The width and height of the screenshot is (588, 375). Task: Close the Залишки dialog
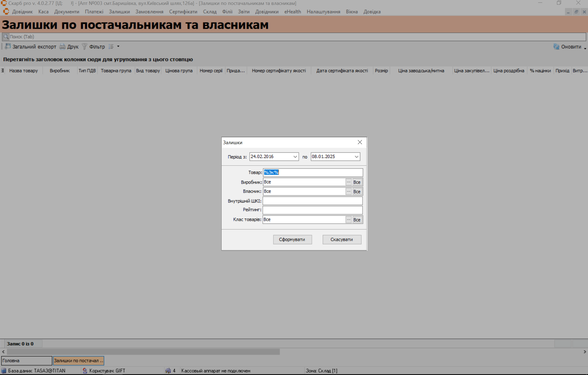point(360,142)
